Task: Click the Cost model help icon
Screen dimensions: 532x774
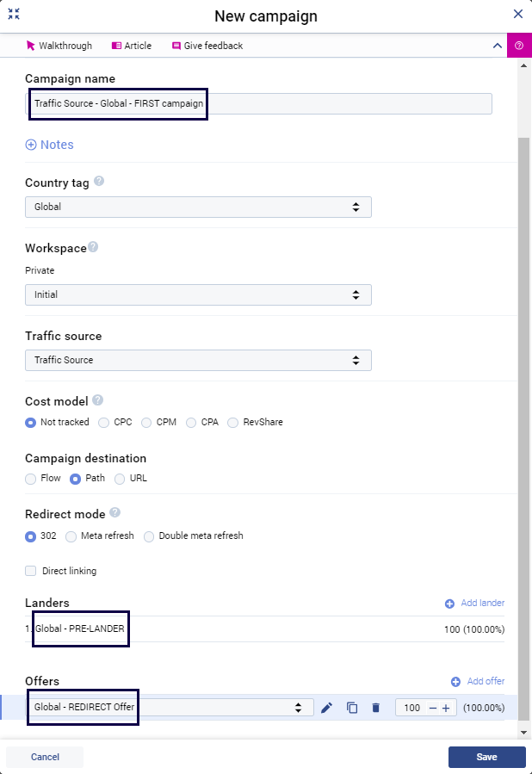Action: [x=97, y=400]
